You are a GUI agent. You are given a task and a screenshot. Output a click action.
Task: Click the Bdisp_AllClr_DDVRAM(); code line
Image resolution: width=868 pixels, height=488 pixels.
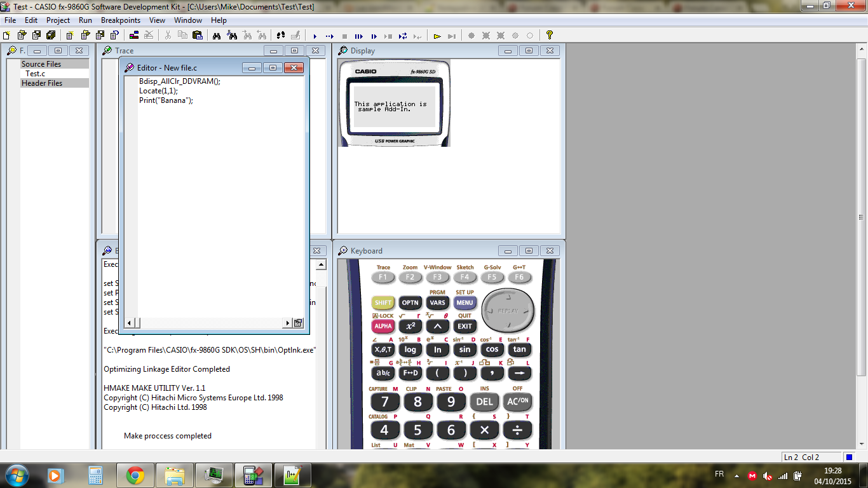180,81
